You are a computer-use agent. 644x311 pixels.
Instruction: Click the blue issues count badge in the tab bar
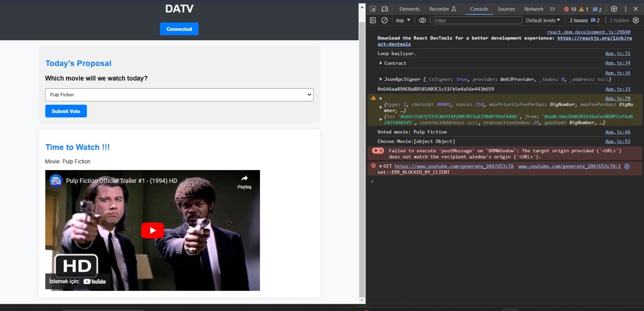point(597,9)
